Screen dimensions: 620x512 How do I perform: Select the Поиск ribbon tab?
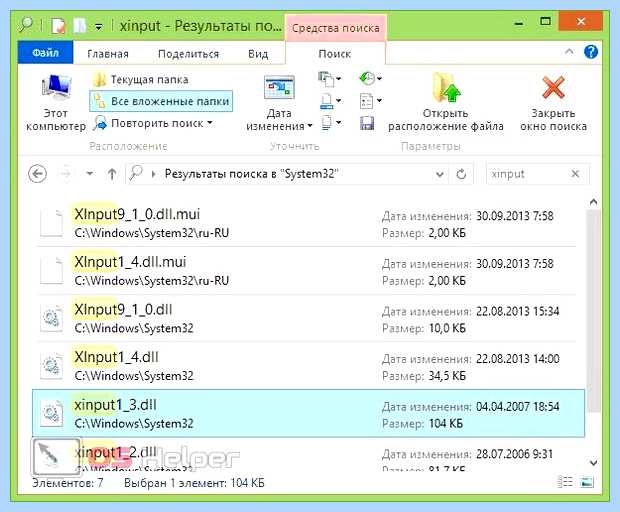(x=335, y=54)
